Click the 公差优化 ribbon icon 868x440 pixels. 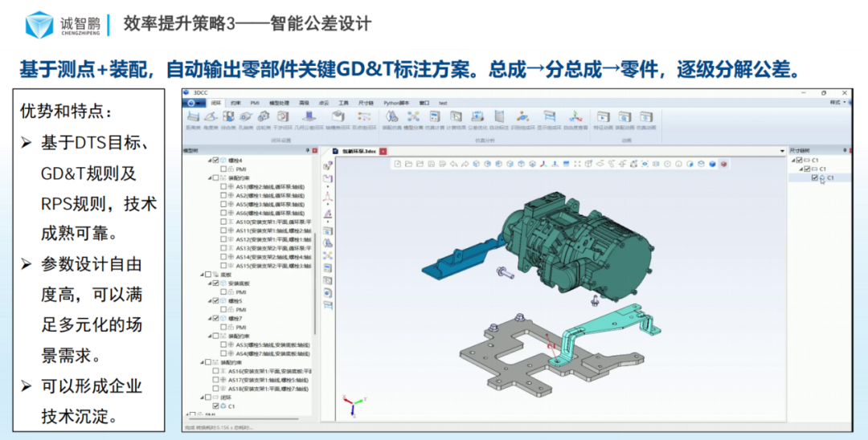point(477,116)
